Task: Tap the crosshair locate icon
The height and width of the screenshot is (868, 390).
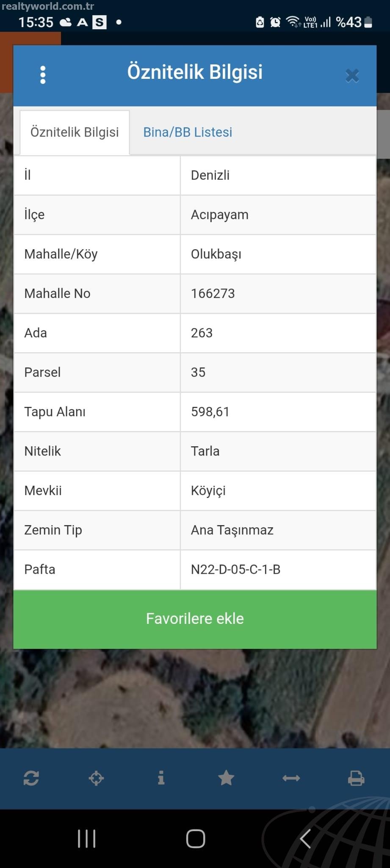Action: click(x=96, y=778)
